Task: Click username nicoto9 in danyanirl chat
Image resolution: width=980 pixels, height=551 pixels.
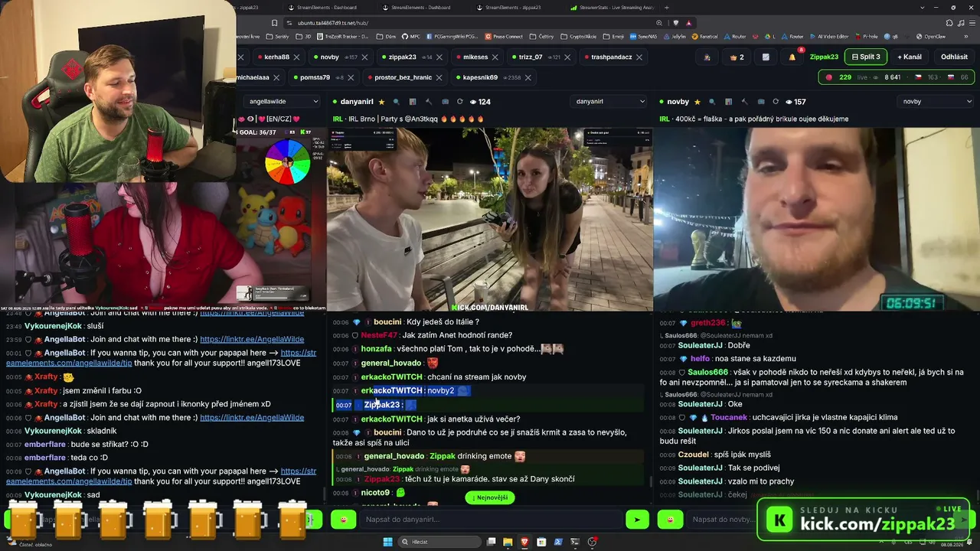Action: point(375,493)
